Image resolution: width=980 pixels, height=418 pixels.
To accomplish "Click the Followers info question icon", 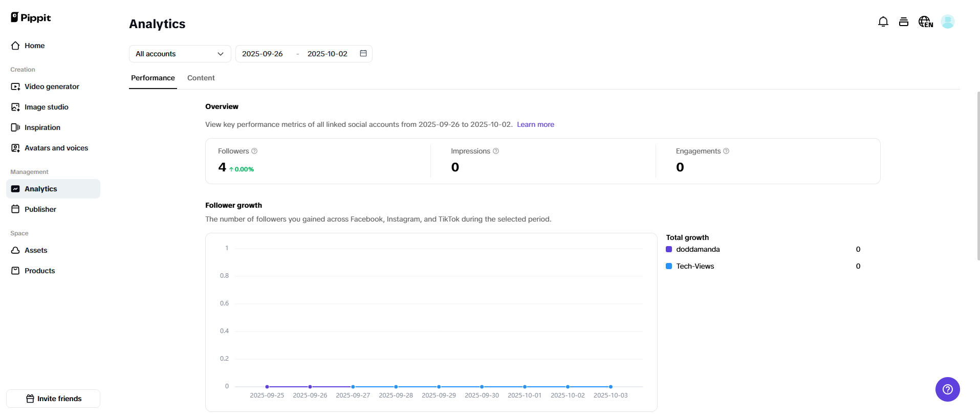I will [x=254, y=151].
